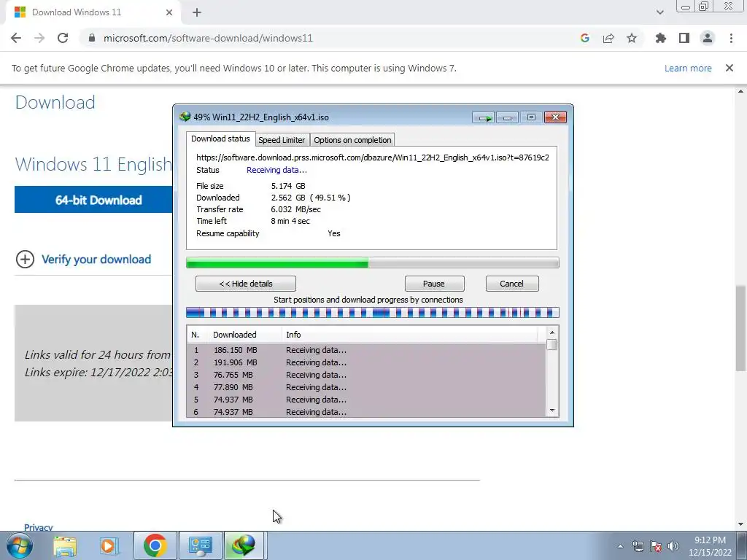Click Chrome forward arrow button
Screen dimensions: 747x560
(39, 38)
